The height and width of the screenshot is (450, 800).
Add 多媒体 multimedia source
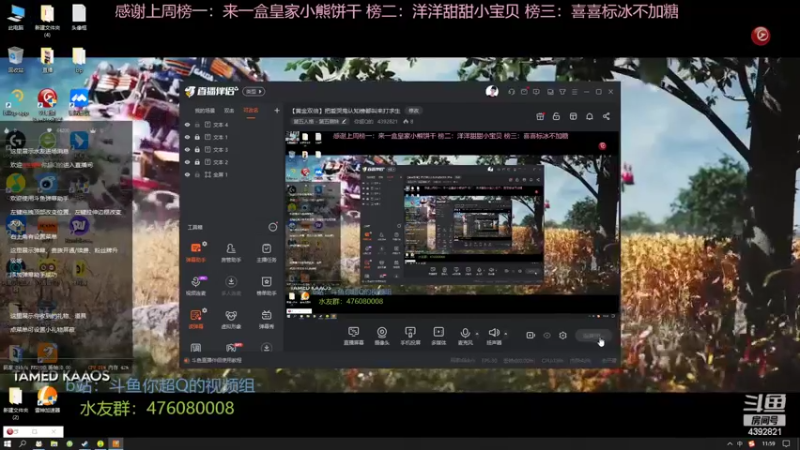438,336
